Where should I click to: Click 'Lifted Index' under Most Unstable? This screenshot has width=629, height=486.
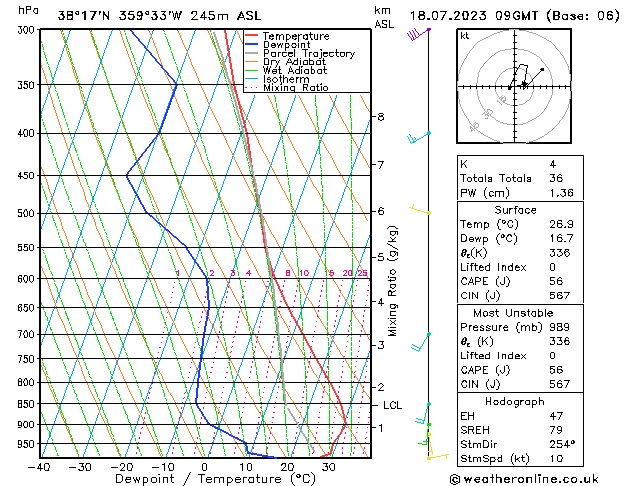(493, 356)
